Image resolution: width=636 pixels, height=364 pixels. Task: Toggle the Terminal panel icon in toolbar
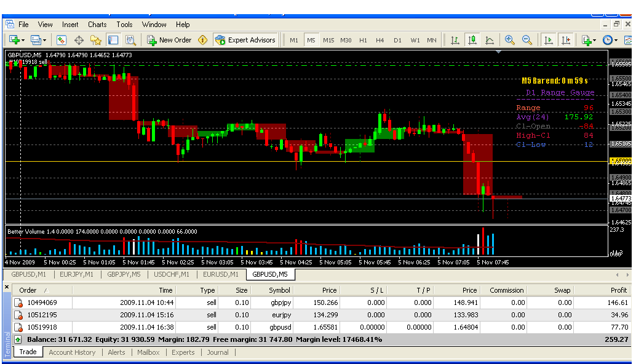pos(113,40)
